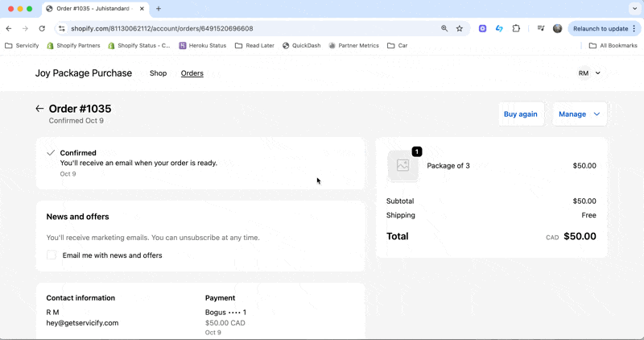Click the zoom magnifier icon in address bar

(444, 28)
